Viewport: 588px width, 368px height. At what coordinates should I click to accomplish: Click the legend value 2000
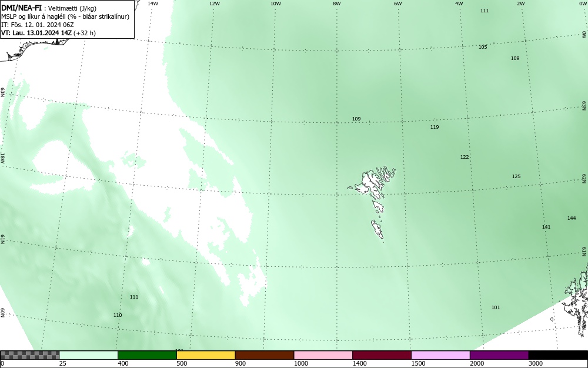pyautogui.click(x=477, y=363)
